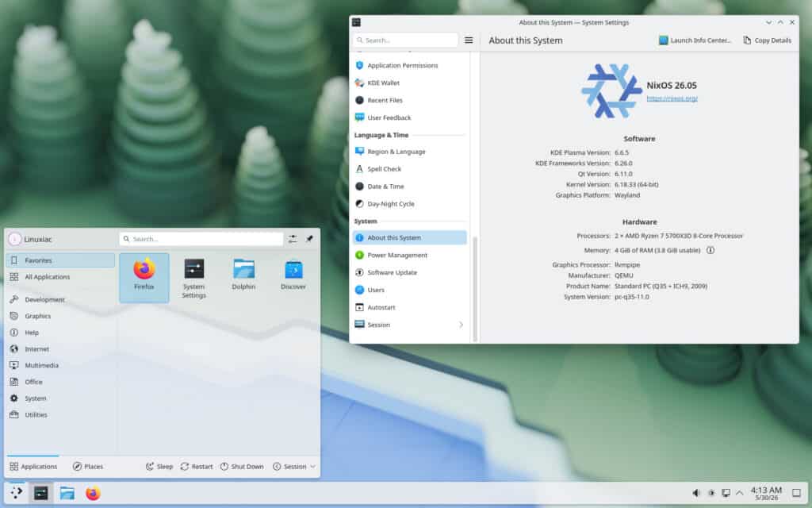Open User Feedback settings

point(409,117)
